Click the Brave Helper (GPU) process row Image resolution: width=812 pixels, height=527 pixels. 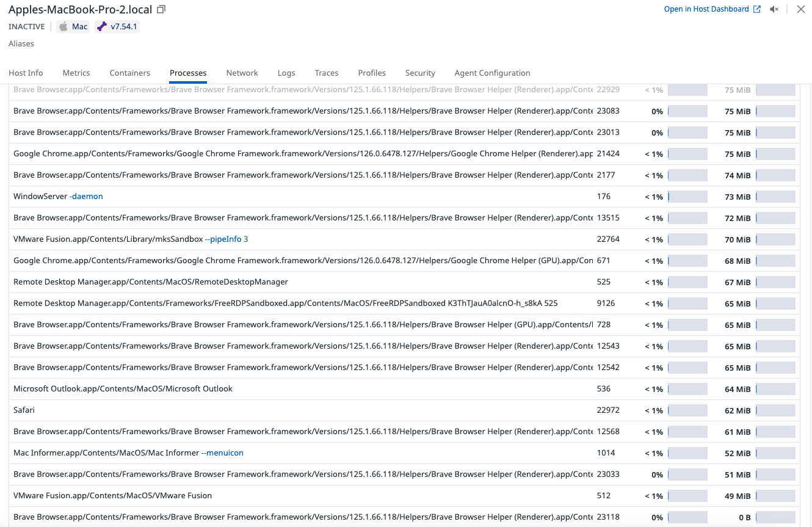pyautogui.click(x=404, y=325)
